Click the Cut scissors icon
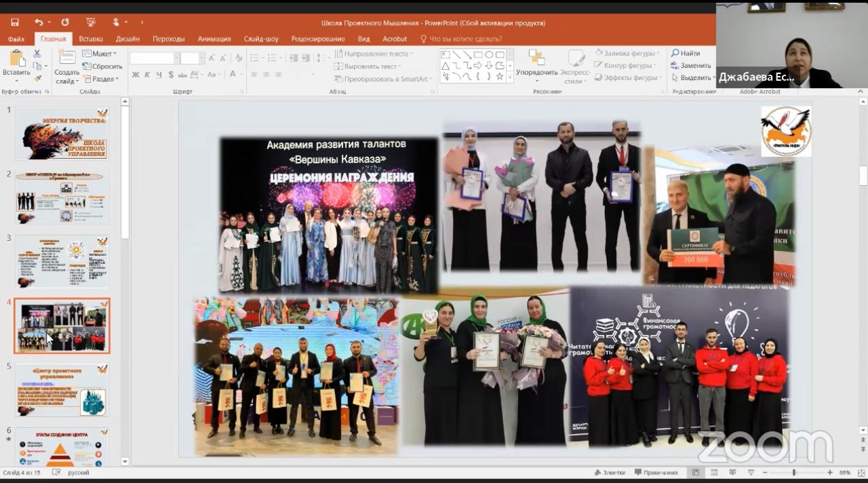 pyautogui.click(x=37, y=54)
